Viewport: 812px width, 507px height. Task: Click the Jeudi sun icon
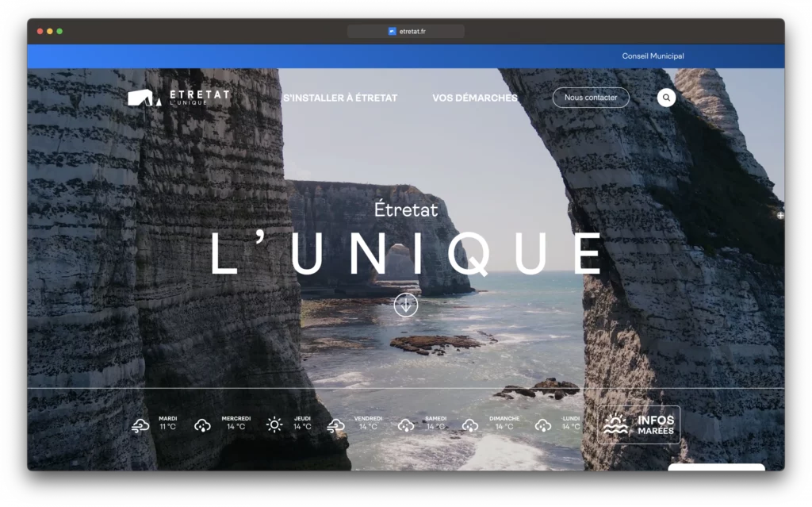[274, 424]
